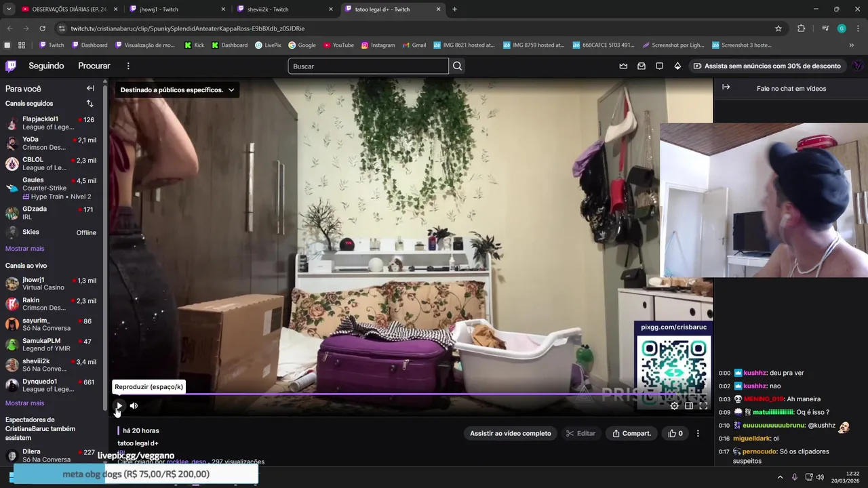Click the Compart. share button
This screenshot has width=868, height=488.
(x=631, y=433)
